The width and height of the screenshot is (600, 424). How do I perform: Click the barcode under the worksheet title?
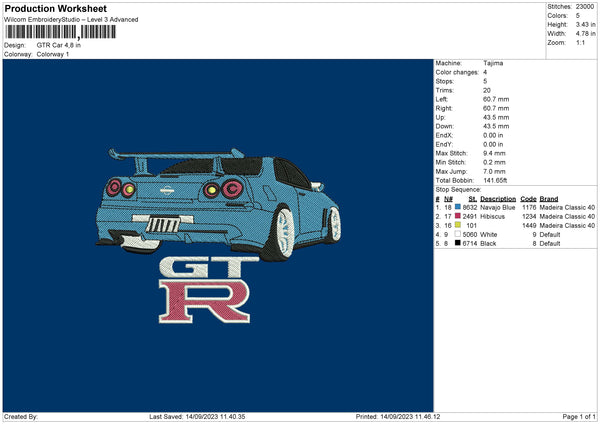coord(60,32)
